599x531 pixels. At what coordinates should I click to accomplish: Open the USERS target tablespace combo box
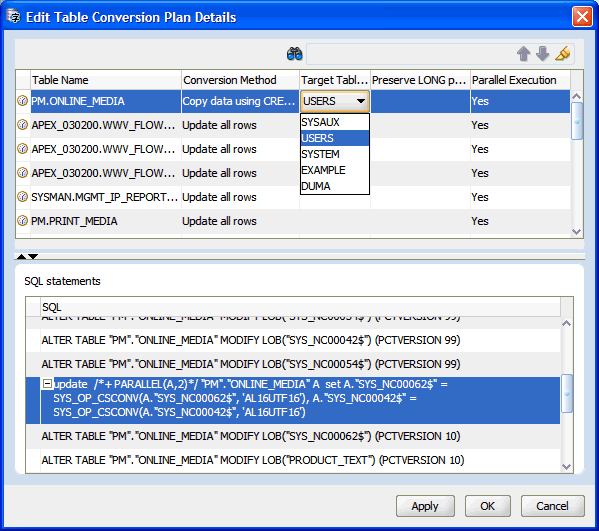click(335, 101)
